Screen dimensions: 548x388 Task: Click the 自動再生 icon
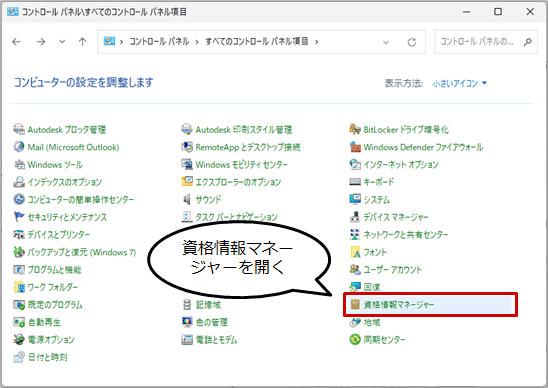tap(19, 322)
